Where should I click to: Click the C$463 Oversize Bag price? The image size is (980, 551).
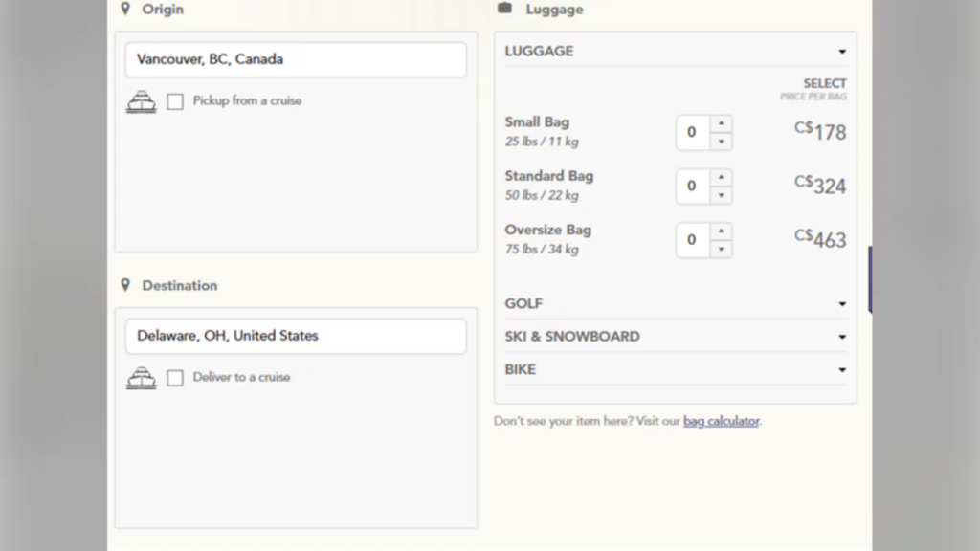click(820, 238)
